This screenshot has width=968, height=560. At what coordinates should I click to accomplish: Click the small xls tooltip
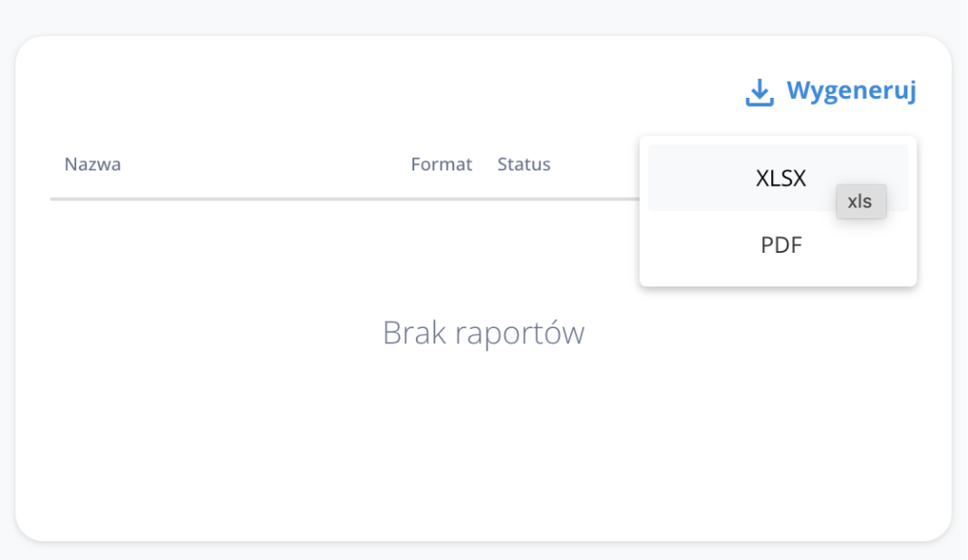(860, 202)
